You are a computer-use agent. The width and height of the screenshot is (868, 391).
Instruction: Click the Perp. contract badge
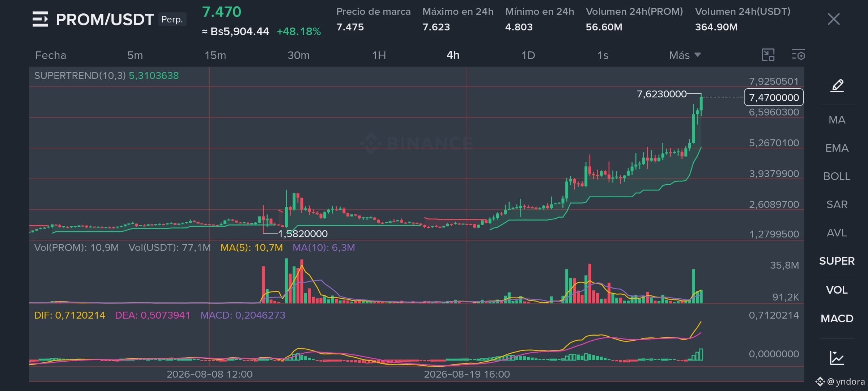[172, 19]
